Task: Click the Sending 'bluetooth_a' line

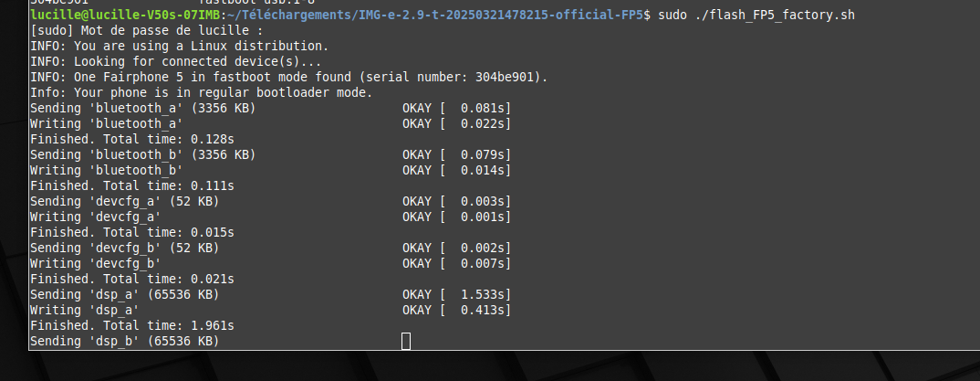Action: click(271, 108)
